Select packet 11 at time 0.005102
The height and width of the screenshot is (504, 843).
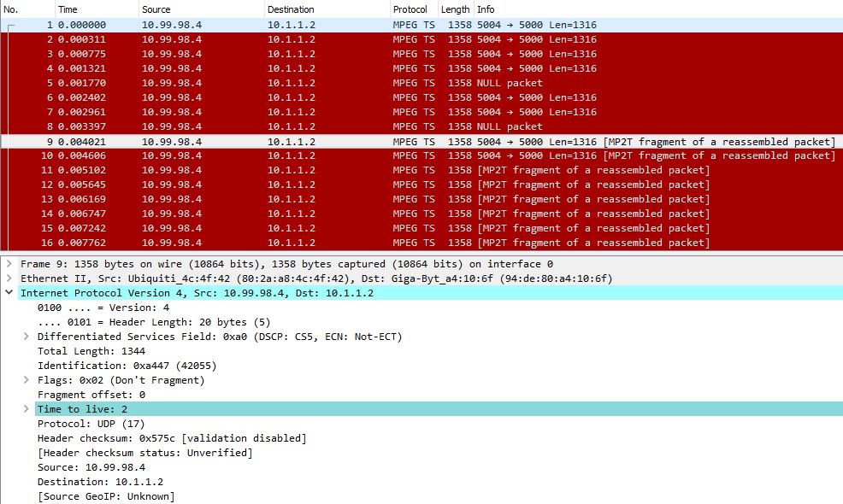[421, 170]
